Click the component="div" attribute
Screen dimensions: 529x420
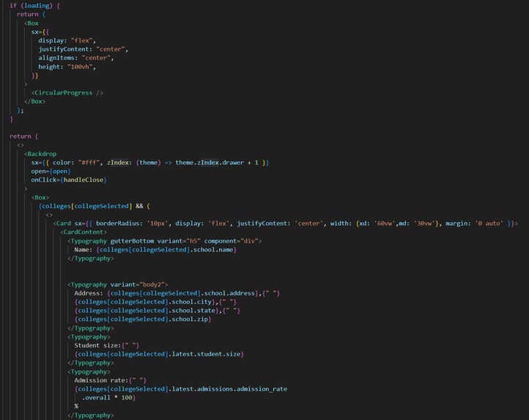coord(231,241)
